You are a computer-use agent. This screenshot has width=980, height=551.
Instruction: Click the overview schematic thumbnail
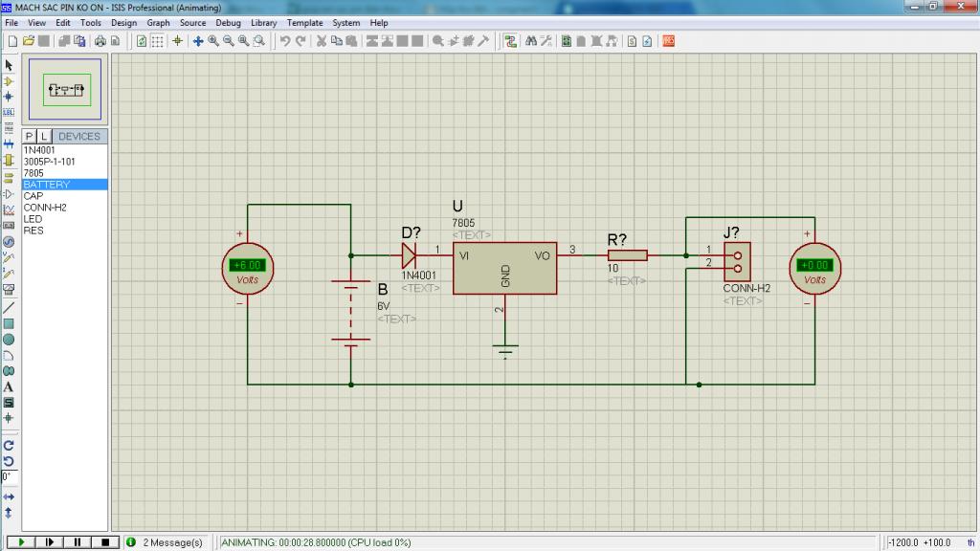click(x=66, y=90)
